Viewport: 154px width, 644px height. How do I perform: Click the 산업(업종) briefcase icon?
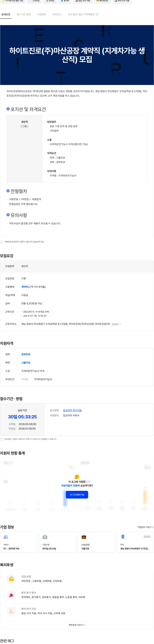pyautogui.click(x=84, y=537)
